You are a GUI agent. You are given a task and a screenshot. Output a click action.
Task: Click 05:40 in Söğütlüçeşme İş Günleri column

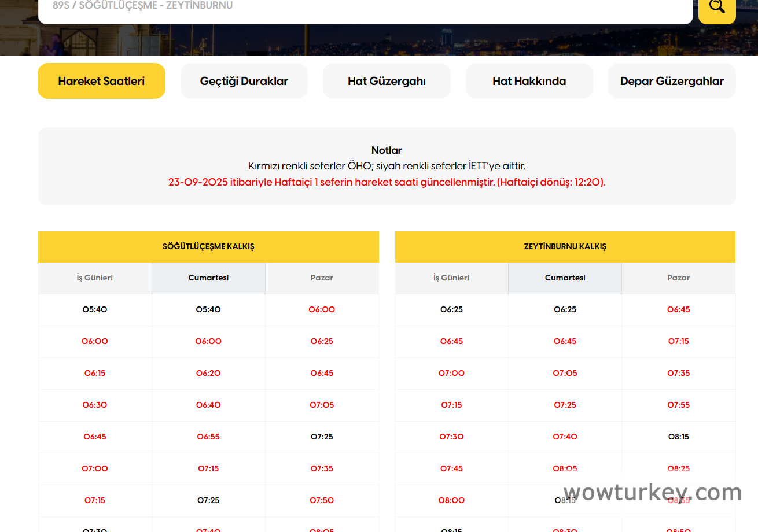[x=95, y=309]
